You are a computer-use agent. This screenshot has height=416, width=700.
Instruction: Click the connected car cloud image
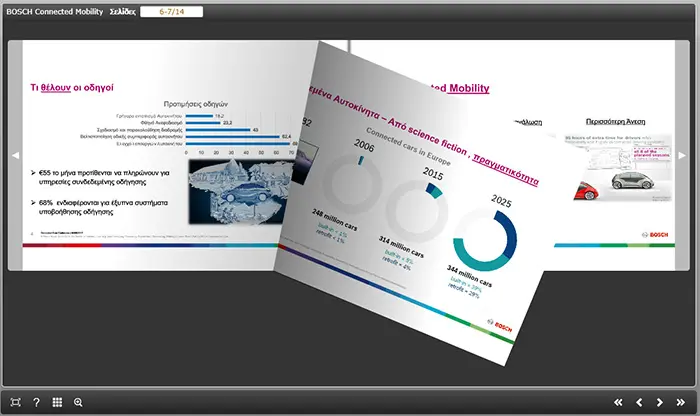pos(241,191)
